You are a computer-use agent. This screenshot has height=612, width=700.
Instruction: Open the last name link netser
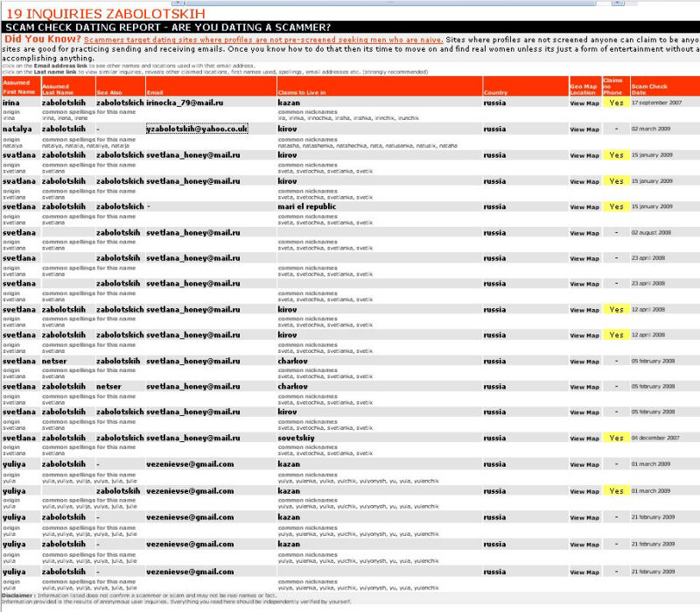(54, 361)
